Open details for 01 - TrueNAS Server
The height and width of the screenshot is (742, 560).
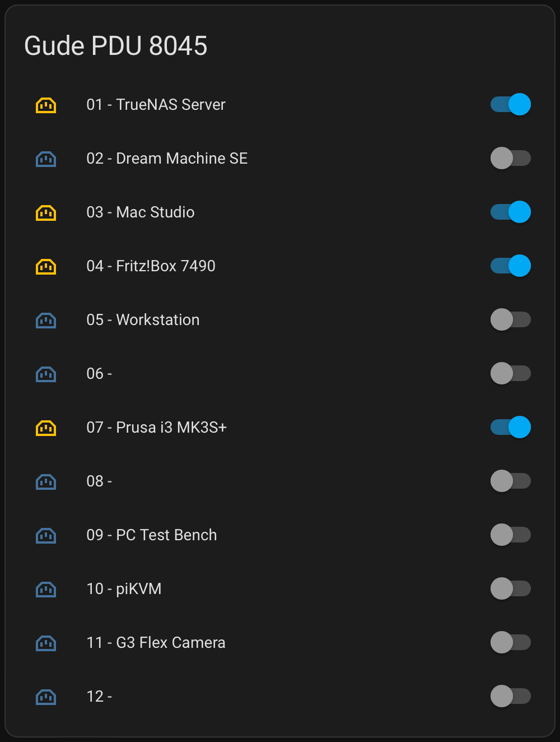(156, 104)
